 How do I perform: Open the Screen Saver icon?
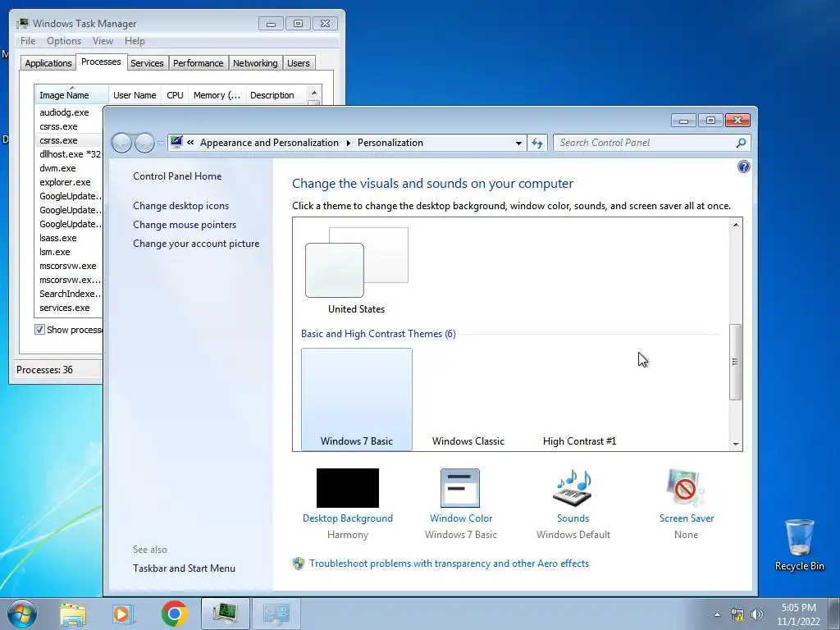pos(686,488)
